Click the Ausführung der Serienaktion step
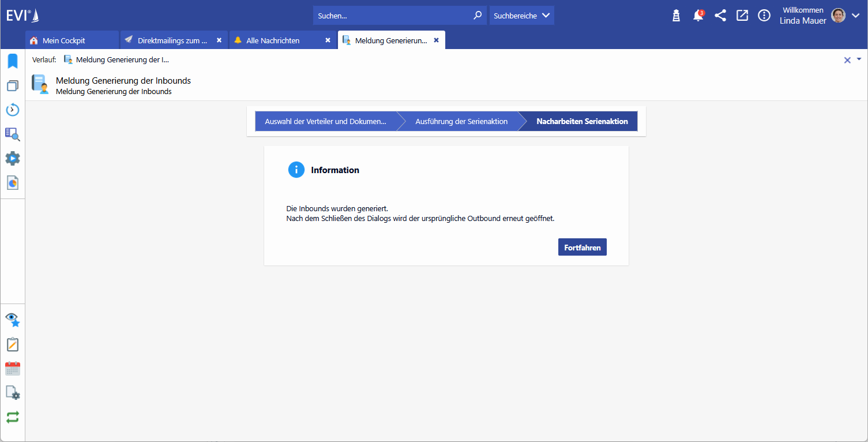This screenshot has width=868, height=442. (x=461, y=121)
